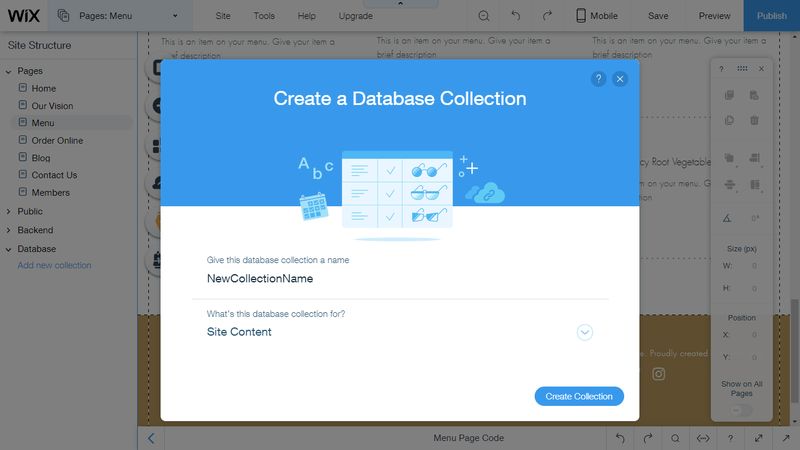Click the dialog help question mark icon
This screenshot has height=450, width=800.
[598, 79]
